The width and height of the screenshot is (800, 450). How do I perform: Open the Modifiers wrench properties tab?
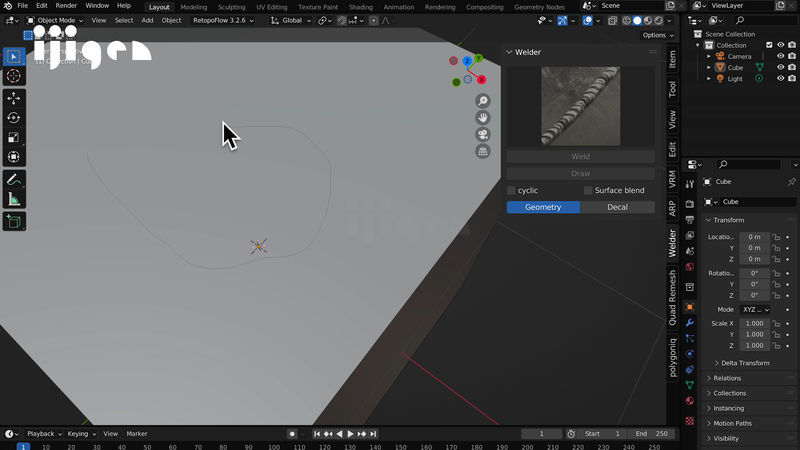pyautogui.click(x=690, y=323)
